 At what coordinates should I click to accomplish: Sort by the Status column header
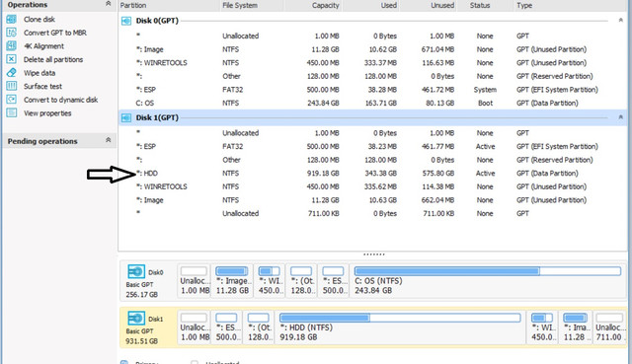pyautogui.click(x=480, y=6)
